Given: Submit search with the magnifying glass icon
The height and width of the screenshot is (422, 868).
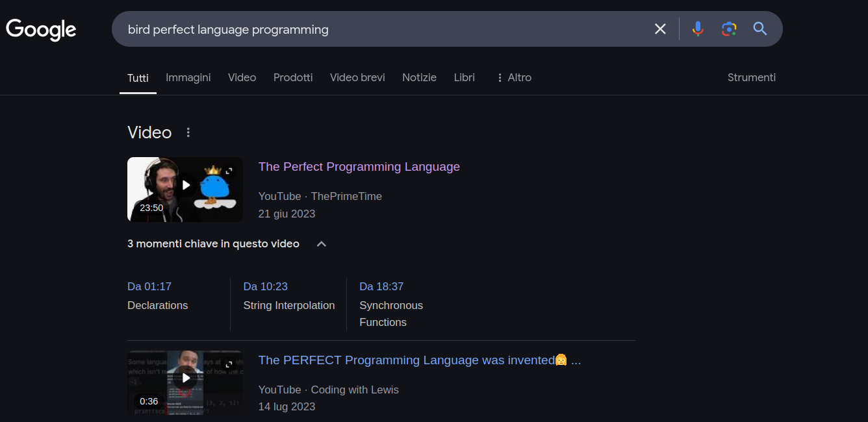Looking at the screenshot, I should (x=760, y=29).
